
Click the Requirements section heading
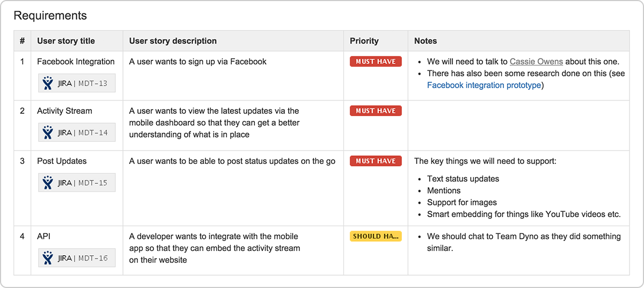pos(50,16)
